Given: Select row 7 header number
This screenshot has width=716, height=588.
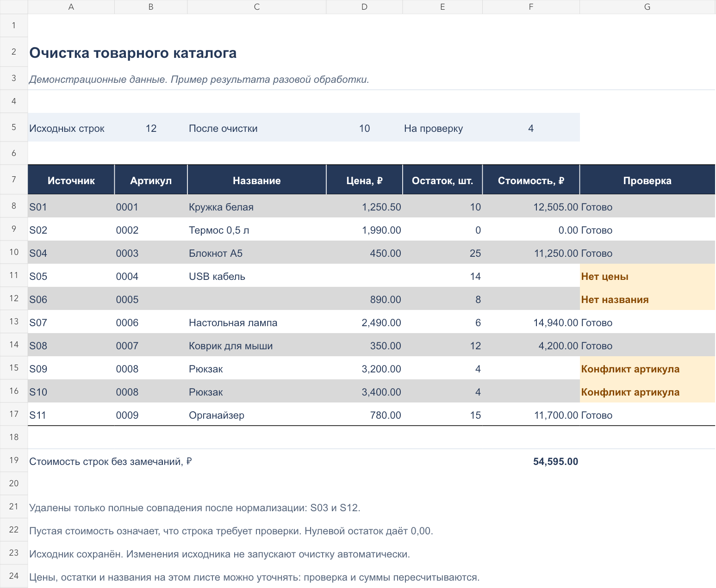Looking at the screenshot, I should (x=14, y=179).
